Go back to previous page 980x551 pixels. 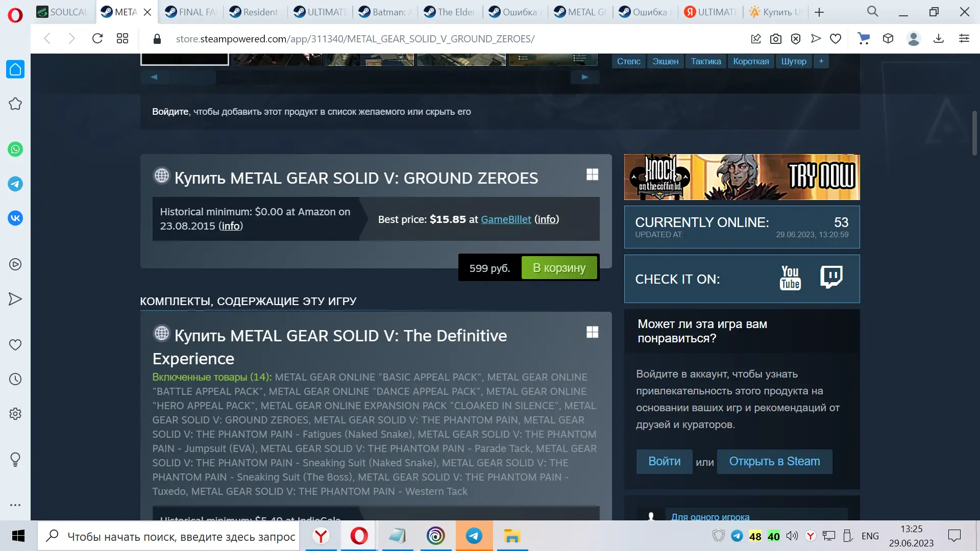(47, 39)
